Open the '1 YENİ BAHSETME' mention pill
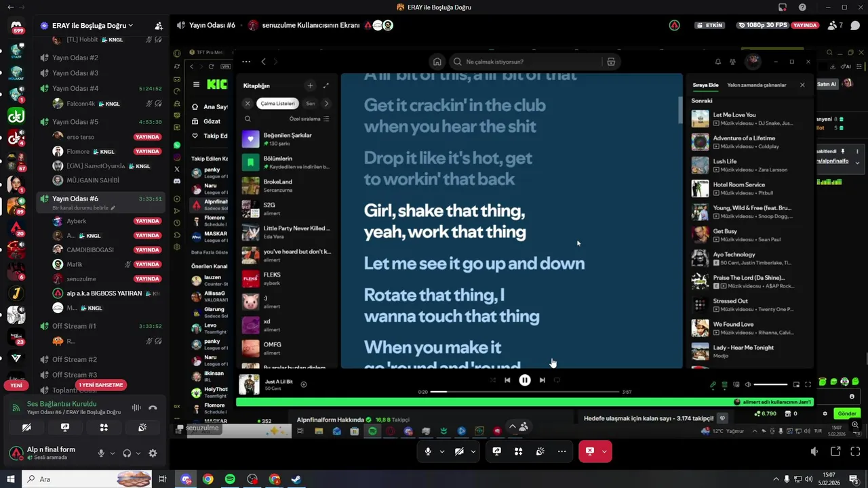This screenshot has height=488, width=868. click(101, 385)
